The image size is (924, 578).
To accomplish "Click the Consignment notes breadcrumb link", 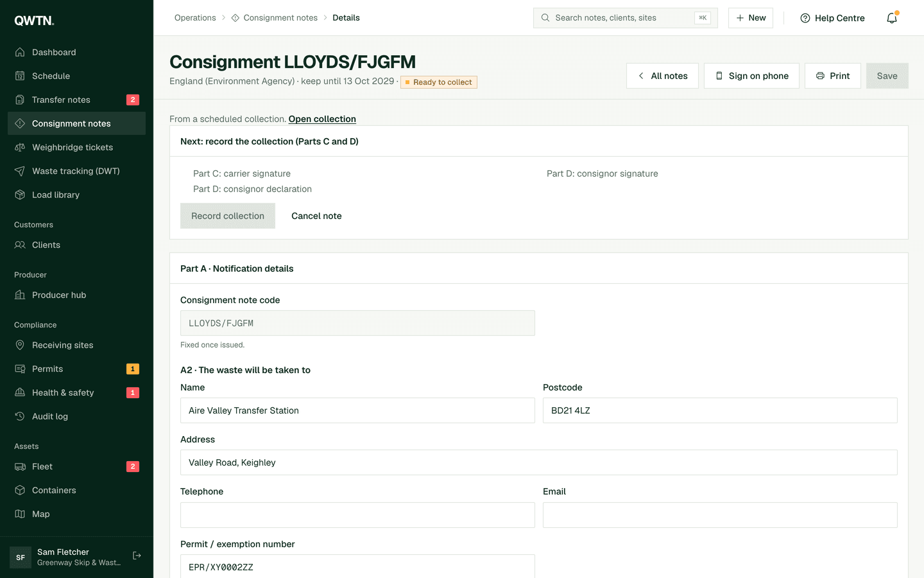I will click(x=280, y=18).
